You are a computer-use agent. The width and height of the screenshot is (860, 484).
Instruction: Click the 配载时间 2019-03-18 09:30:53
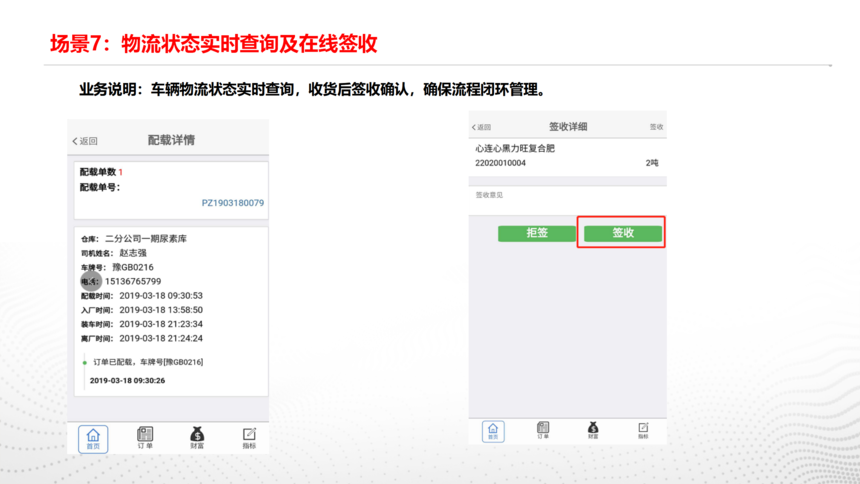[x=161, y=296]
